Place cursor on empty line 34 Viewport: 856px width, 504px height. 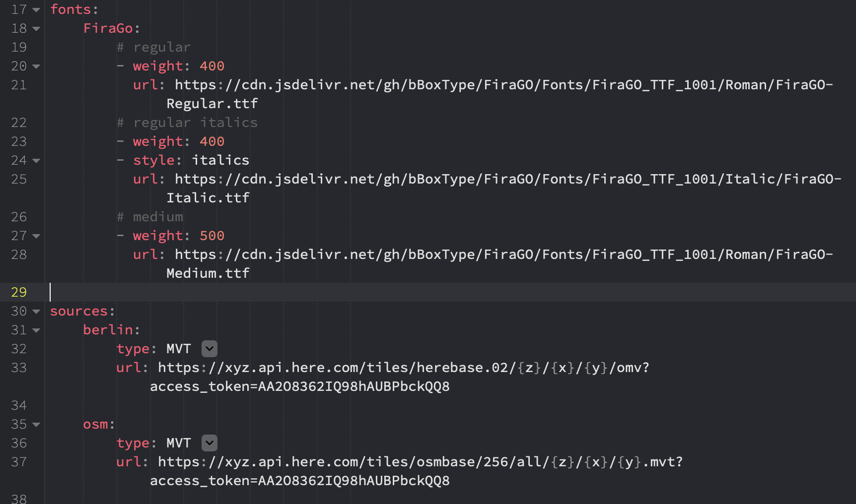447,405
